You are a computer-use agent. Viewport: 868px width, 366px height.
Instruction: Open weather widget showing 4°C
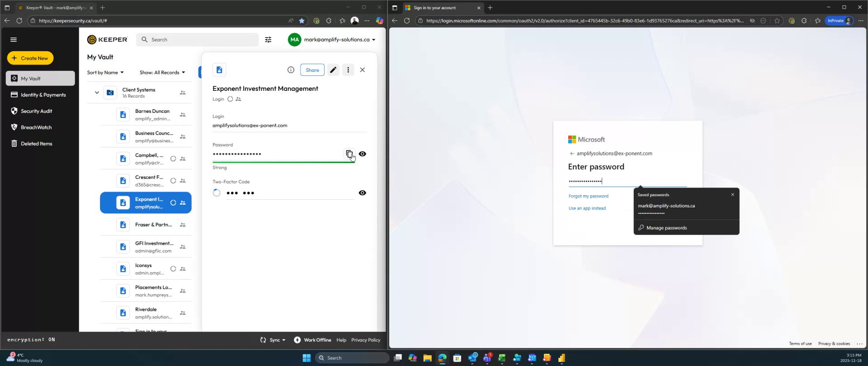tap(25, 358)
